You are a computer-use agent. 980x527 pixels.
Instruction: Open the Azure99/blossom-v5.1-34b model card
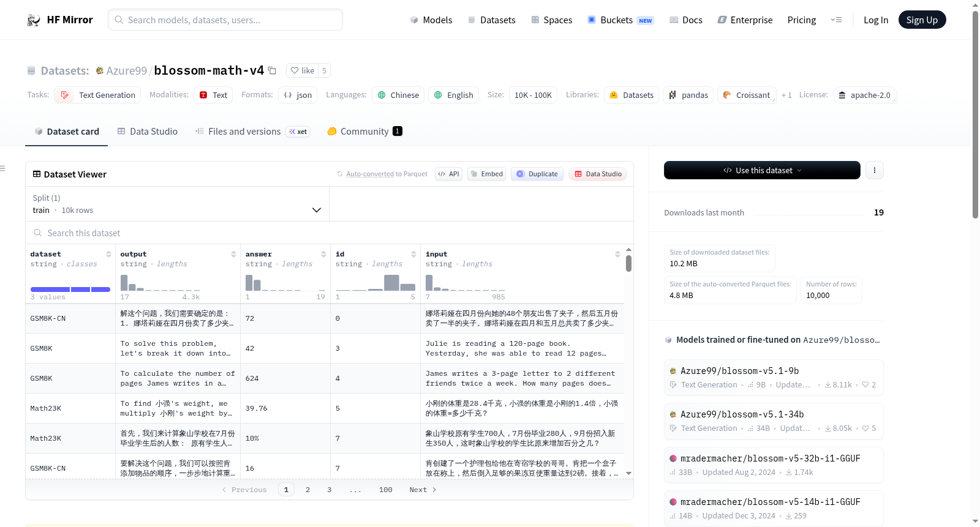[x=774, y=421]
